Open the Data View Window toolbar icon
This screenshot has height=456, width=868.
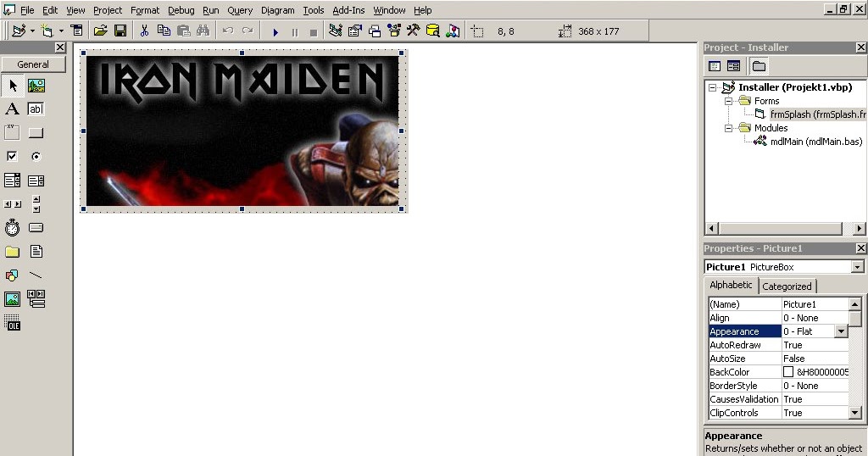[x=433, y=31]
